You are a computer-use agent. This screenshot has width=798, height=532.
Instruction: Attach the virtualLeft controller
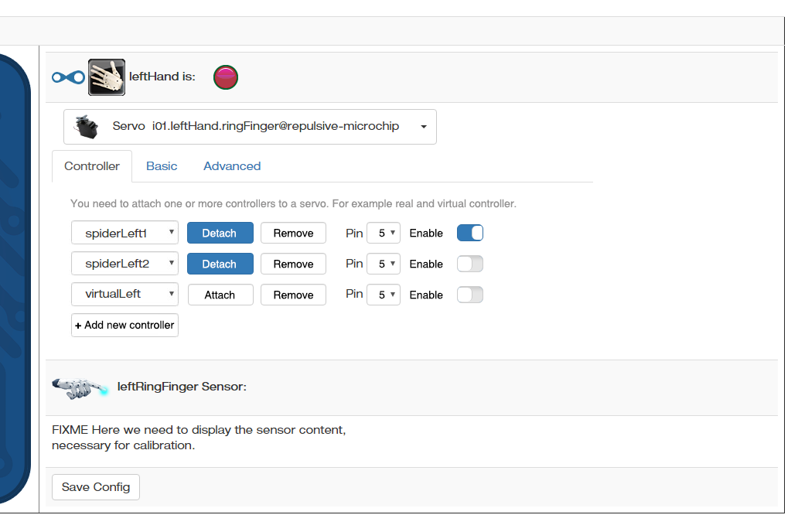[220, 295]
